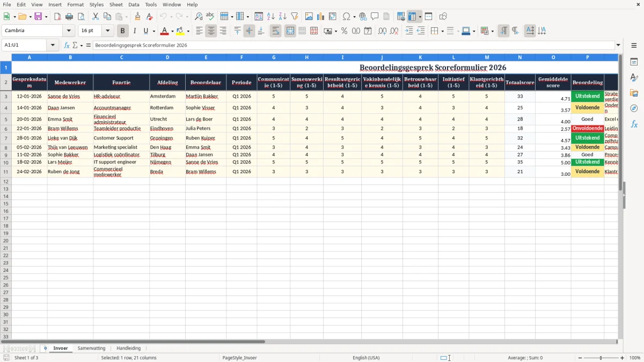644x362 pixels.
Task: Open the Sidebar Gallery panel
Action: 634,93
